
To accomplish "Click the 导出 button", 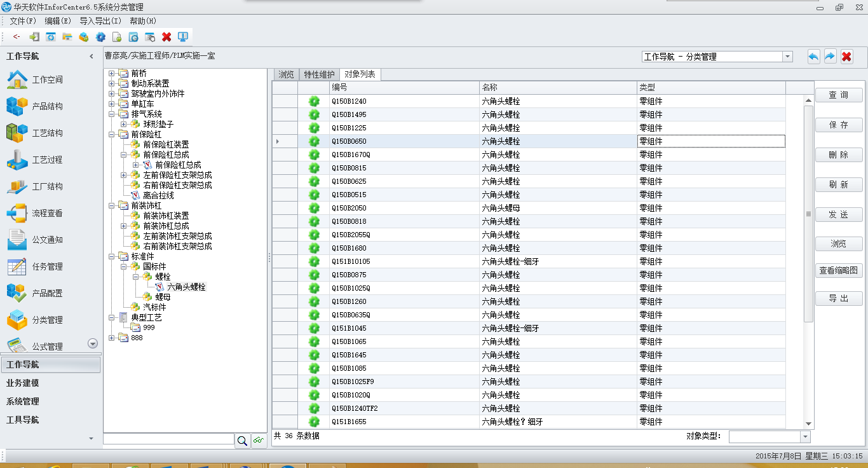I will [839, 298].
